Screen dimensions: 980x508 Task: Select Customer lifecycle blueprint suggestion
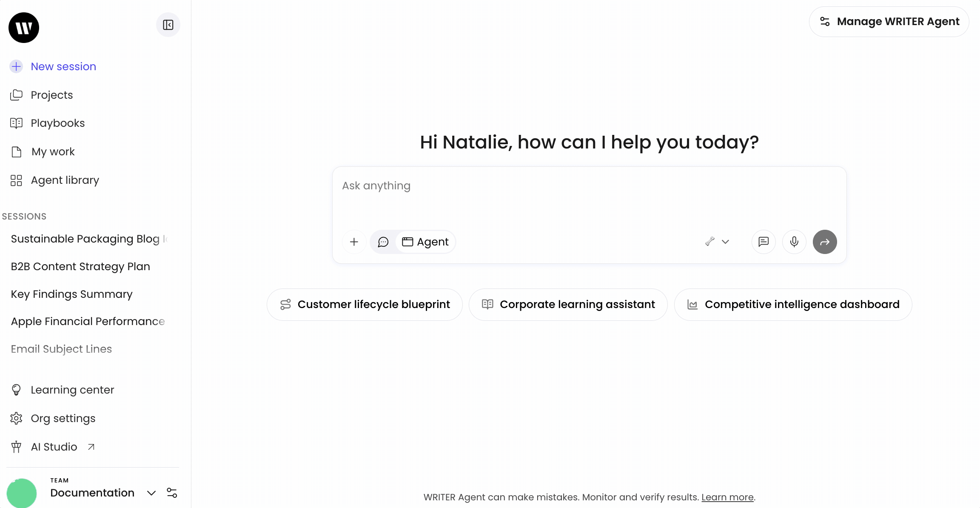(x=365, y=305)
